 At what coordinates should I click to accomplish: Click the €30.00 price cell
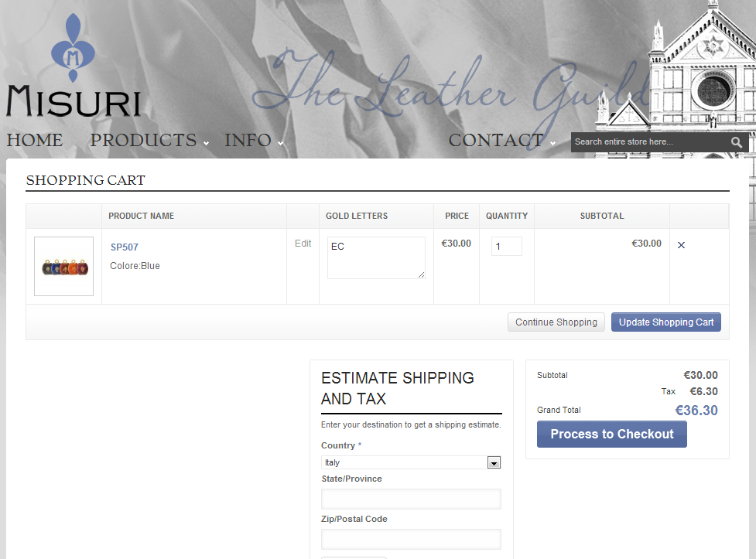coord(456,244)
